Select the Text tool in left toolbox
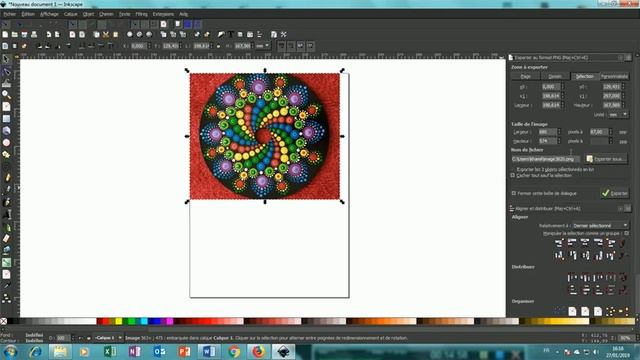Image resolution: width=640 pixels, height=360 pixels. (7, 214)
